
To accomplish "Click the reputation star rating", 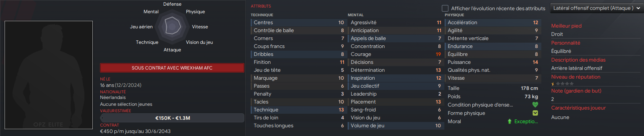I will tap(562, 84).
